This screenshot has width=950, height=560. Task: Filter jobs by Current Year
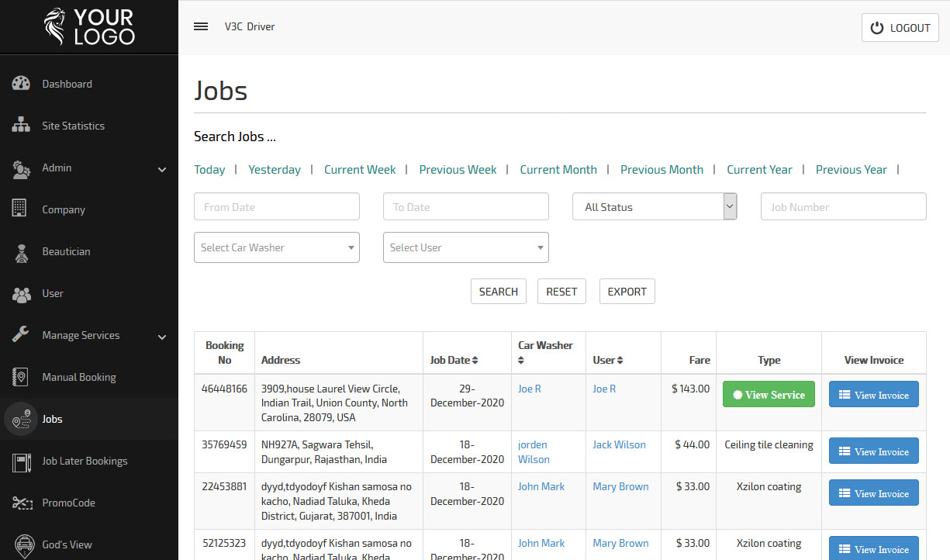pyautogui.click(x=759, y=169)
